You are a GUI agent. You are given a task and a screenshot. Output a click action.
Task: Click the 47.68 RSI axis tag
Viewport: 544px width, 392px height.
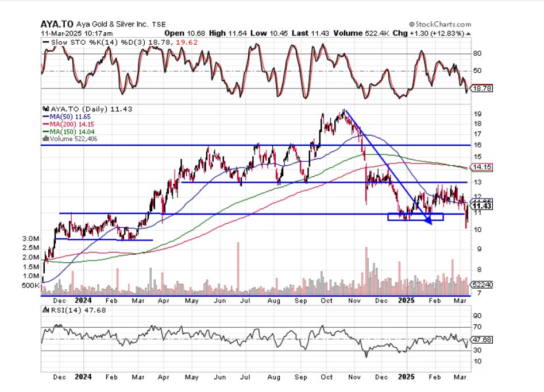(x=482, y=340)
